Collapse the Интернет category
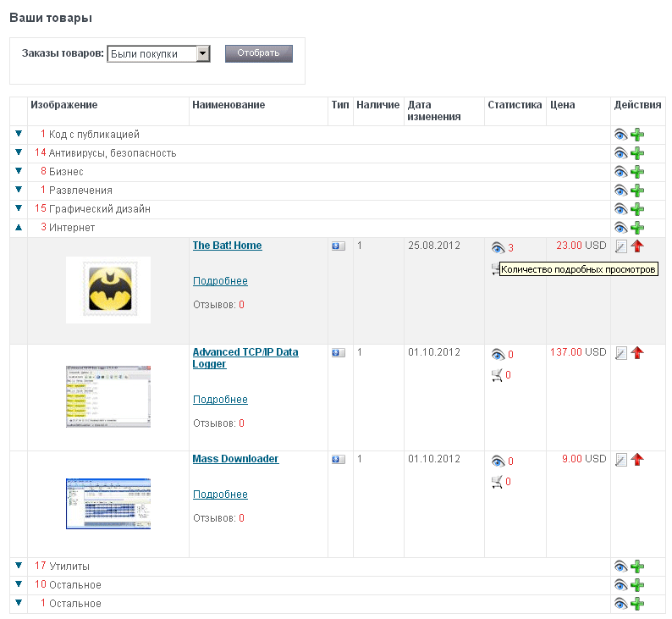Image resolution: width=672 pixels, height=619 pixels. click(x=19, y=228)
